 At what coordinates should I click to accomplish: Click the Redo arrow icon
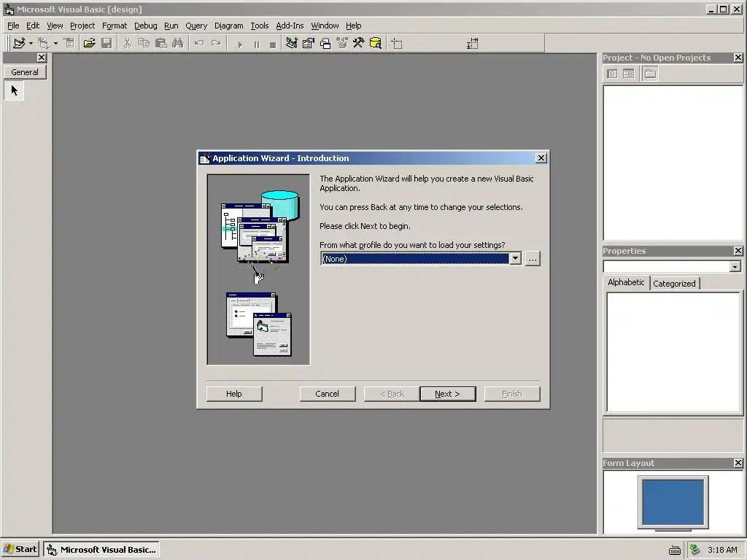(216, 43)
